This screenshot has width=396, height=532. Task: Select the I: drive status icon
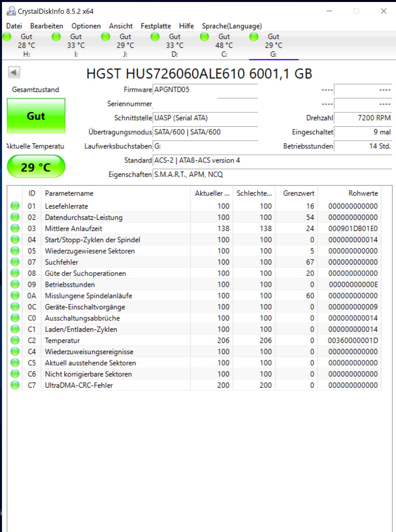click(56, 37)
